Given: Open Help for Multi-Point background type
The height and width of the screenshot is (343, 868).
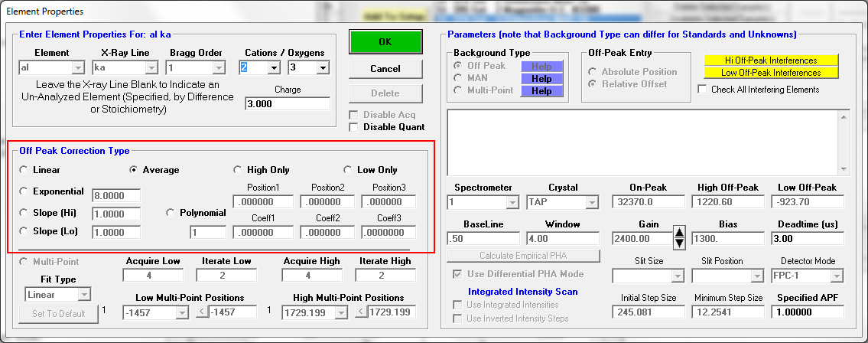Looking at the screenshot, I should [541, 90].
